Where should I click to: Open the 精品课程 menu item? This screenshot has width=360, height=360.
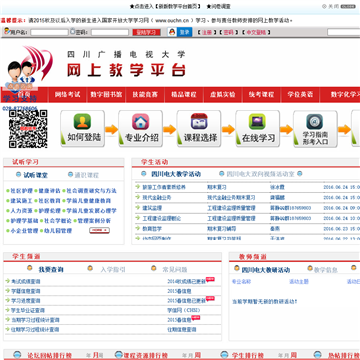coord(184,94)
